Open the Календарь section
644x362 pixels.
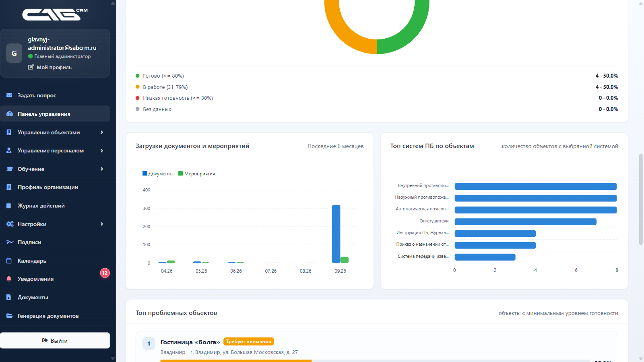(55, 261)
